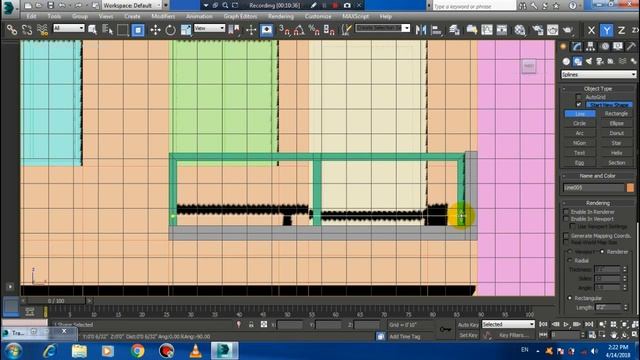
Task: Click the object color swatch
Action: coord(630,187)
